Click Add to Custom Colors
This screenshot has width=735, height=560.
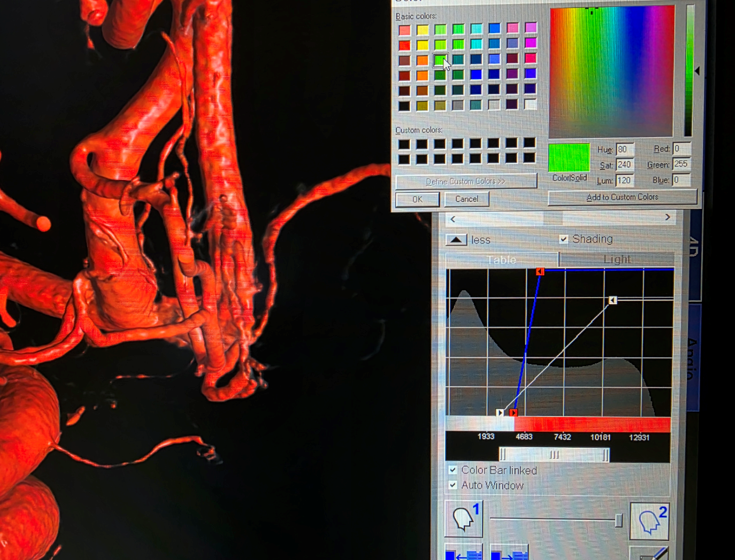(622, 198)
